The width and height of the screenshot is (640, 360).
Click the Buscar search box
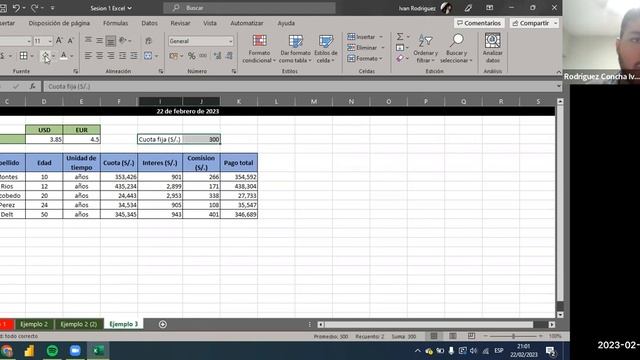249,8
